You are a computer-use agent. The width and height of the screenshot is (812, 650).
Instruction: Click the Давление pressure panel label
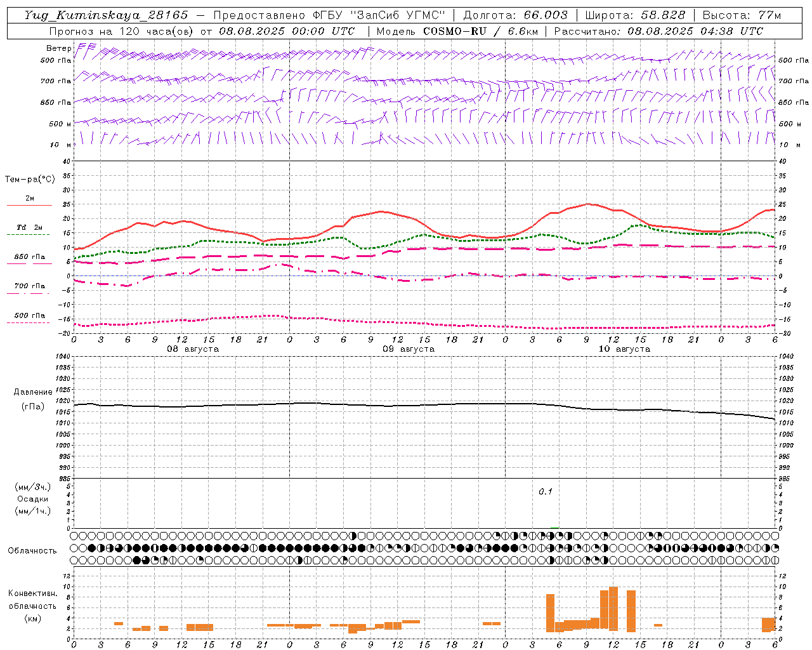point(33,392)
